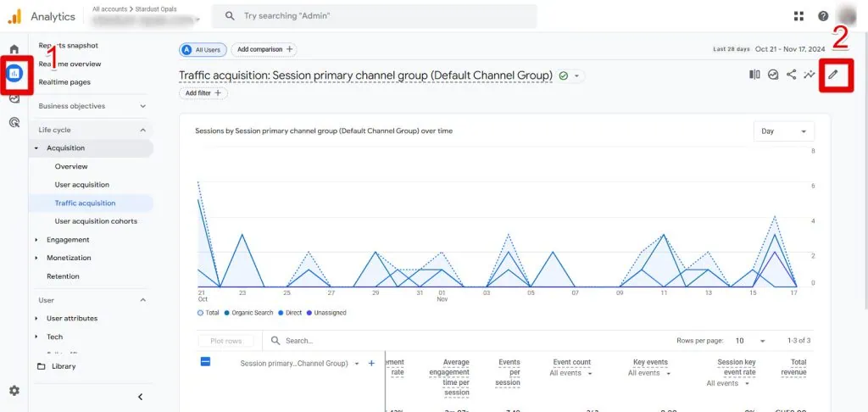Share this report icon

(x=791, y=75)
